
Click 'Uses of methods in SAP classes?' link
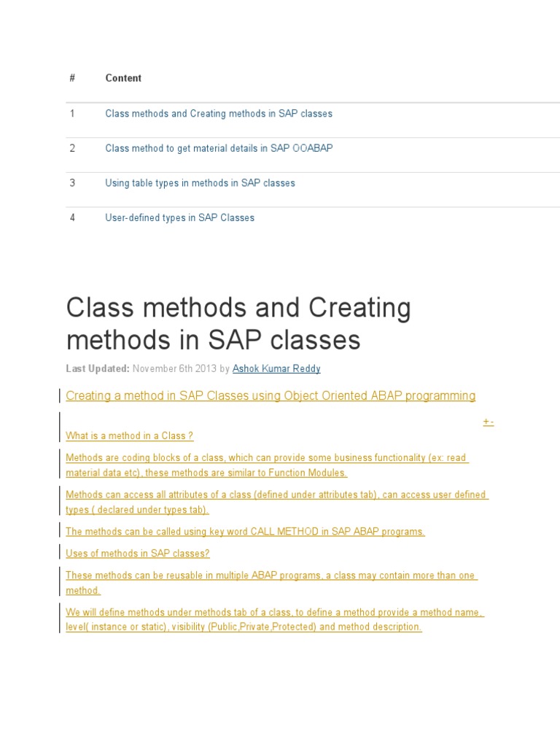pos(138,554)
